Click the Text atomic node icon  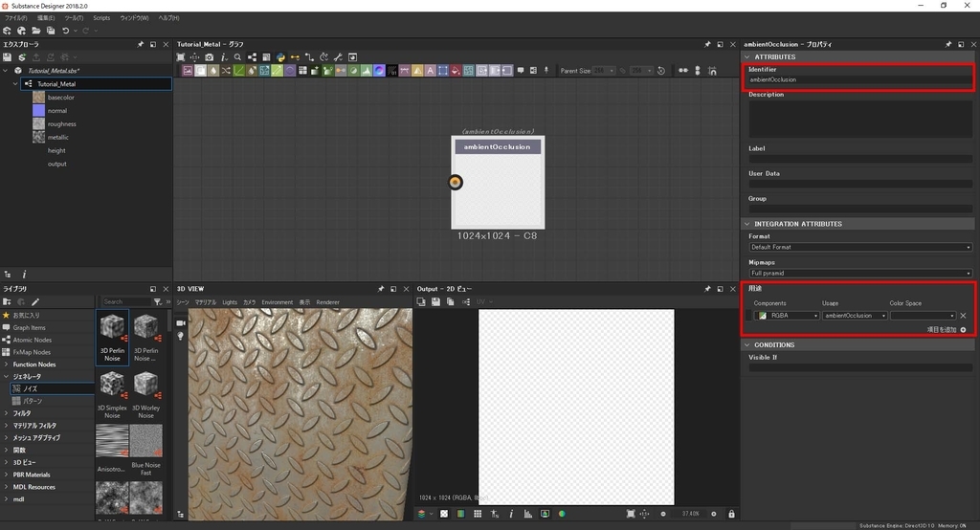coord(431,71)
